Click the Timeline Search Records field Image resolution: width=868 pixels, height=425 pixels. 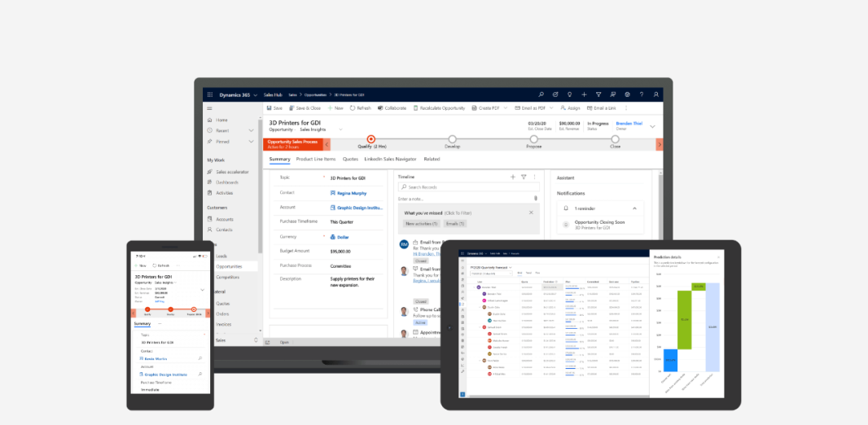coord(468,187)
